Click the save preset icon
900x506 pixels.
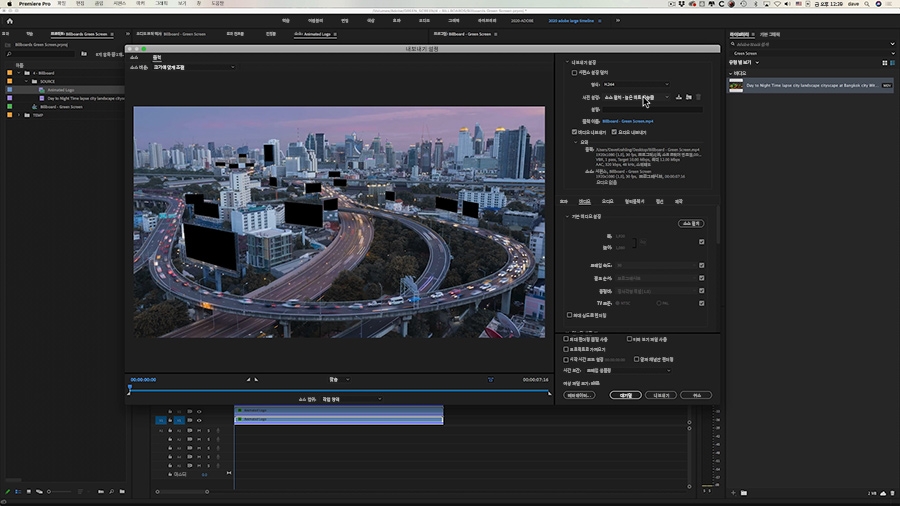click(679, 97)
